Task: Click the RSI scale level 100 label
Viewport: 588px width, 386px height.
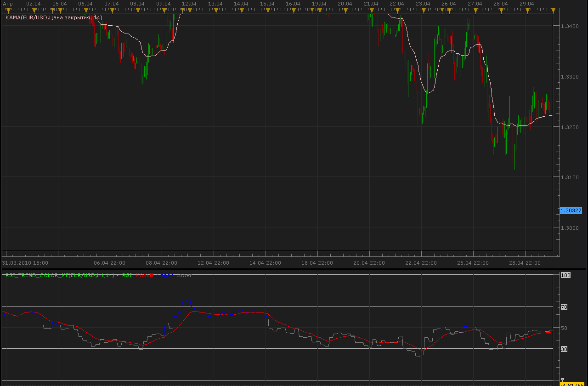Action: [x=565, y=275]
